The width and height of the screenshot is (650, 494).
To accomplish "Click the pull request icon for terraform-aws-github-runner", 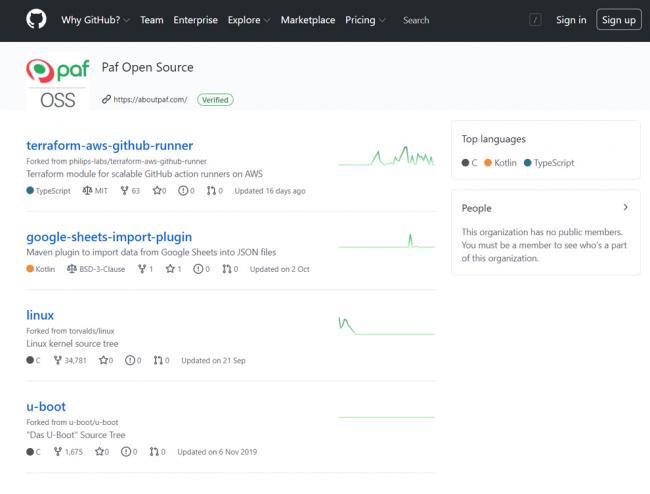I will 211,190.
